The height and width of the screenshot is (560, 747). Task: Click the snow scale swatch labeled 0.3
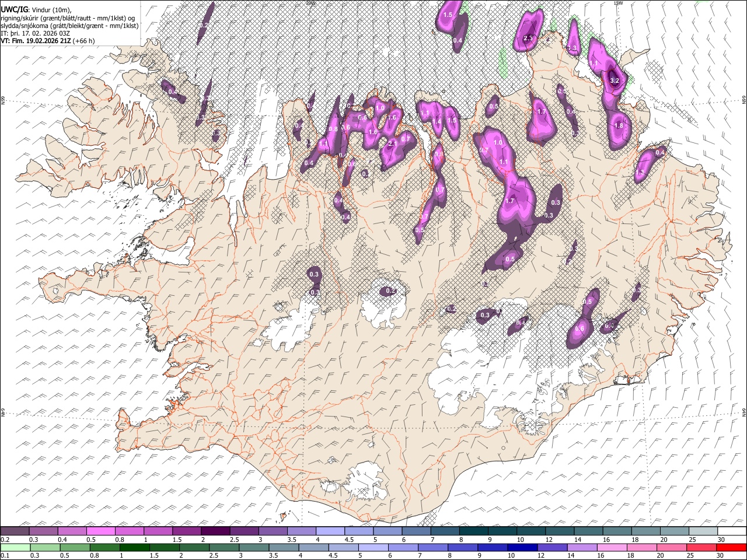(43, 531)
